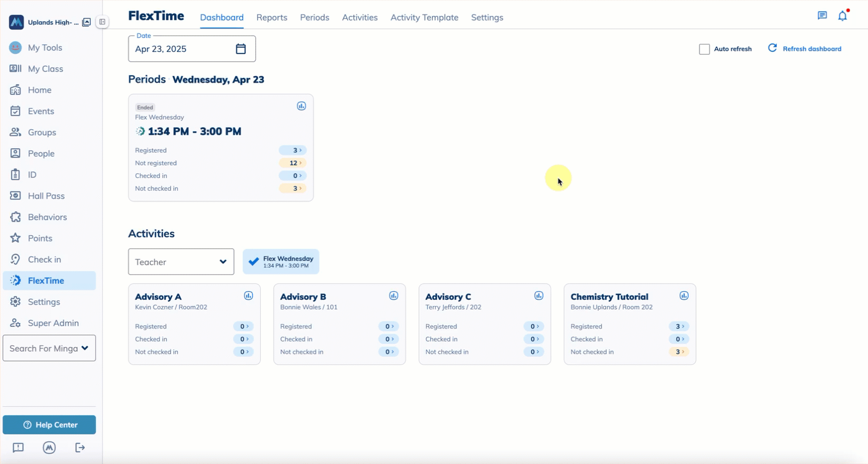This screenshot has width=868, height=464.
Task: Open the calendar date picker icon
Action: [x=241, y=49]
